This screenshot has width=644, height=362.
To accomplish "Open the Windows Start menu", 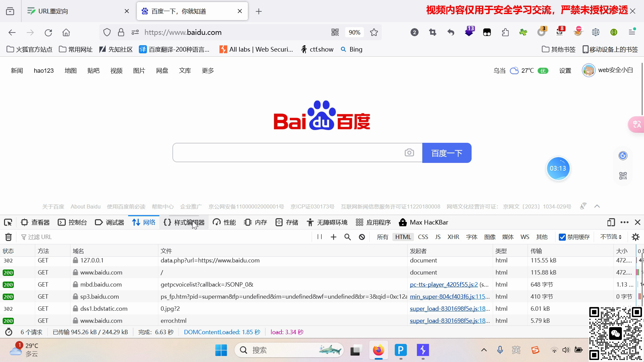I will (x=221, y=351).
